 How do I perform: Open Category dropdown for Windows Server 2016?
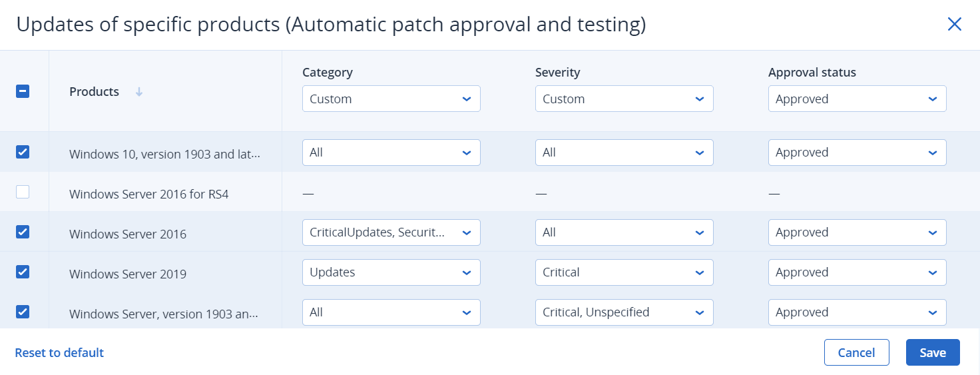(391, 232)
